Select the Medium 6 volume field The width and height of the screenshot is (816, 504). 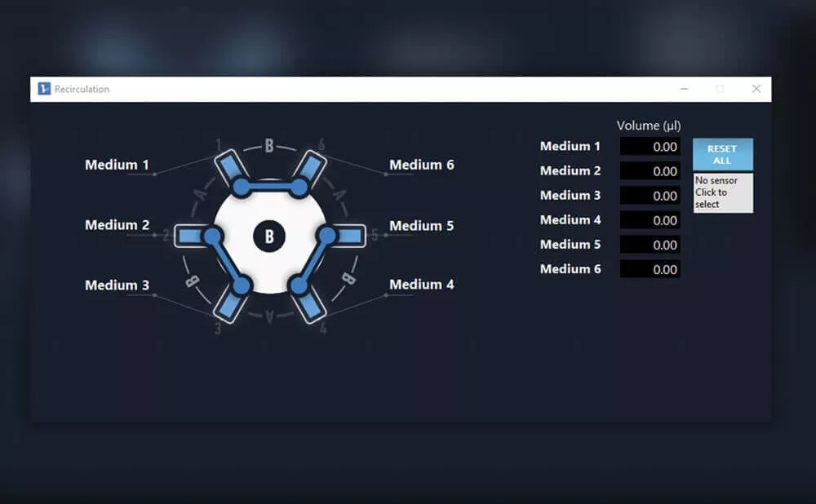click(x=650, y=269)
